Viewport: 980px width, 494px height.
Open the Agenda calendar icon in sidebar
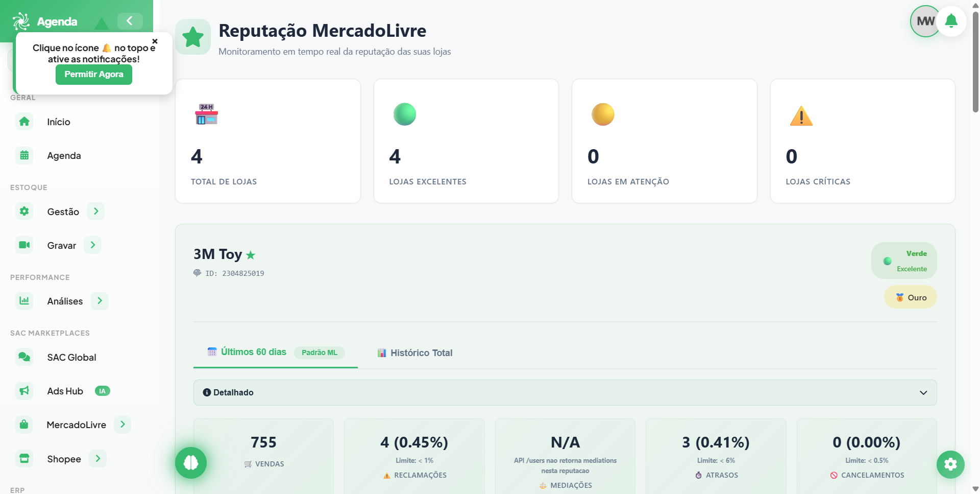click(24, 155)
